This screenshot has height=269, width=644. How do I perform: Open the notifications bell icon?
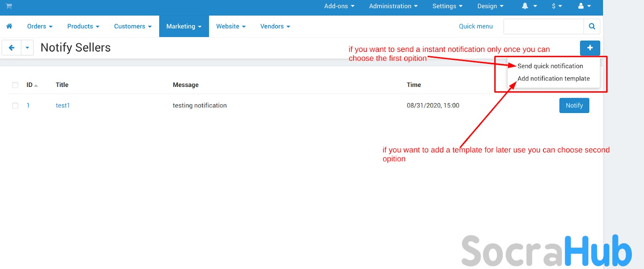tap(525, 6)
